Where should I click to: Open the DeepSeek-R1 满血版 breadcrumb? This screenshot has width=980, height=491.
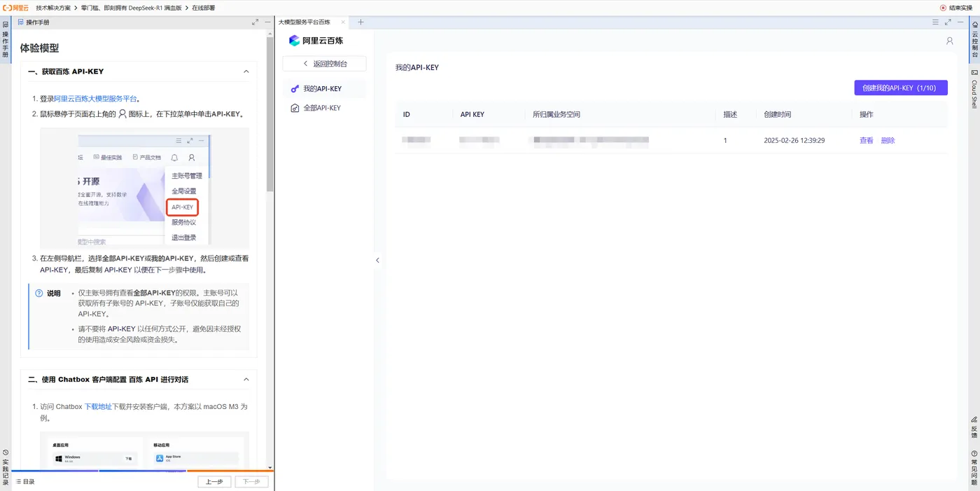tap(130, 8)
